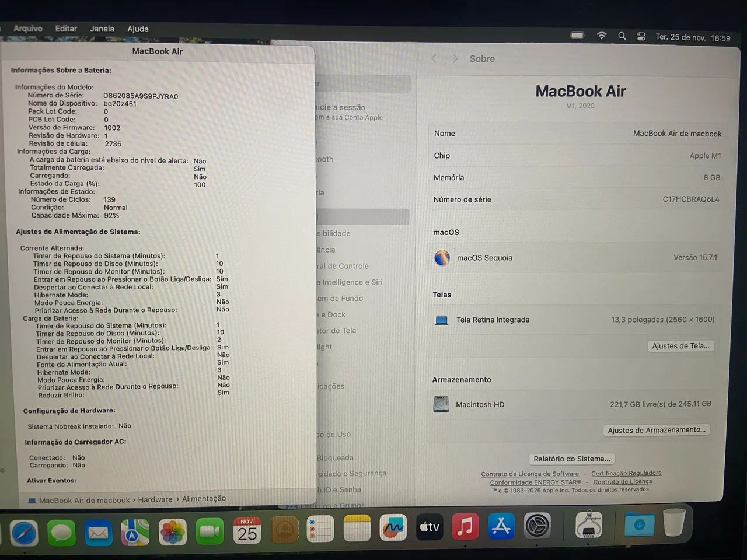
Task: Open Spotlight search in the menu bar
Action: [x=622, y=36]
